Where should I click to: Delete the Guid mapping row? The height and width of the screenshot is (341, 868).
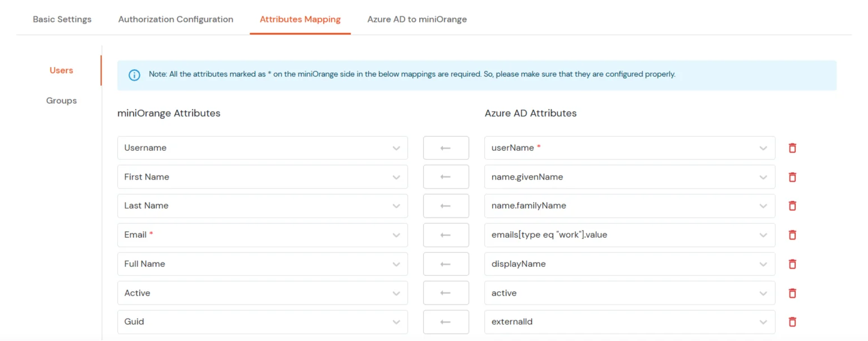[792, 321]
